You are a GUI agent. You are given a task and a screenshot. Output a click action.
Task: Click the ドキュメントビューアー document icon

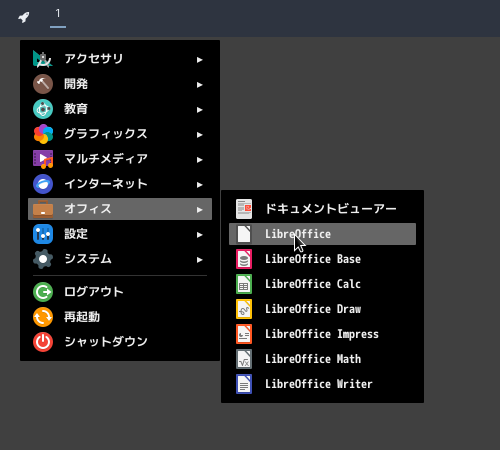tap(244, 209)
